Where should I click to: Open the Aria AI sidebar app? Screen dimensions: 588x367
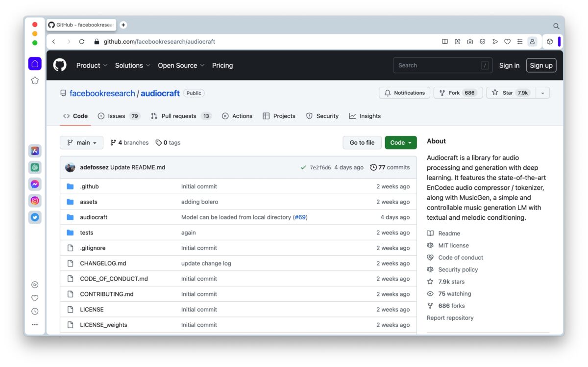click(x=35, y=151)
